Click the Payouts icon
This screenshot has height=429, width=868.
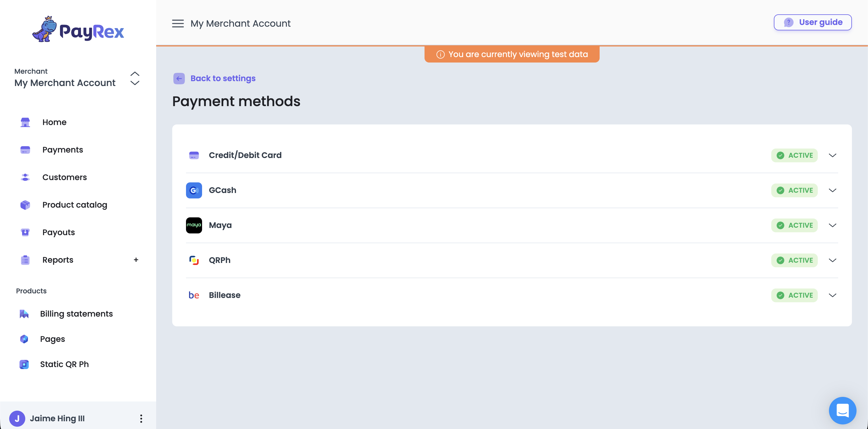[x=25, y=232]
